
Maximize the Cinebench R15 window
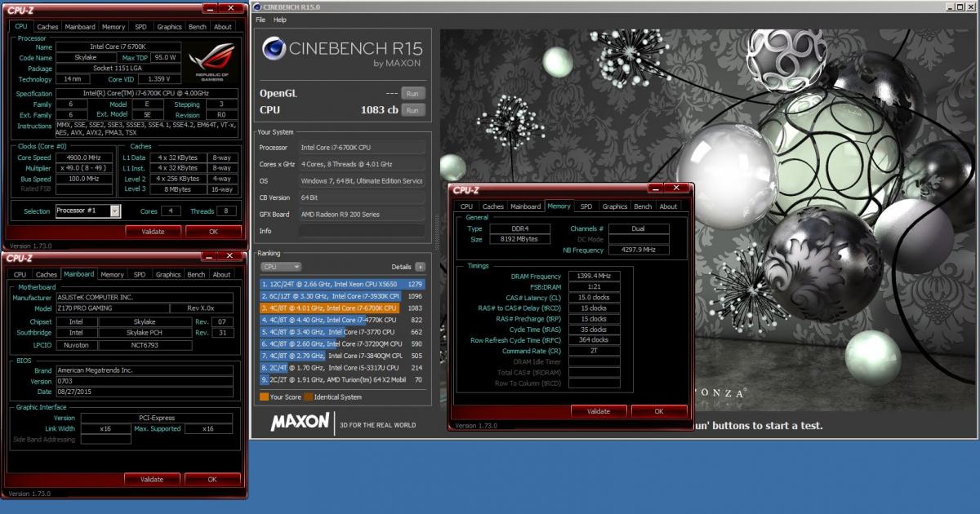960,7
